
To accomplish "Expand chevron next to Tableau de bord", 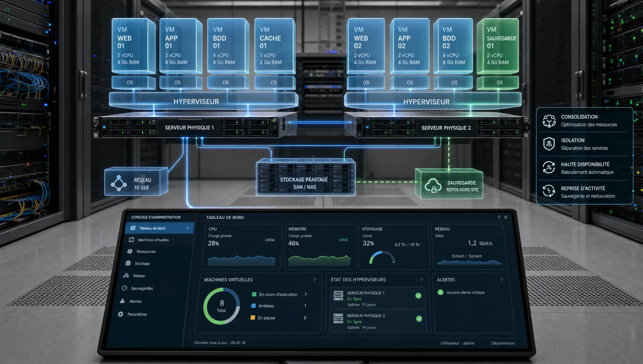I will 188,228.
